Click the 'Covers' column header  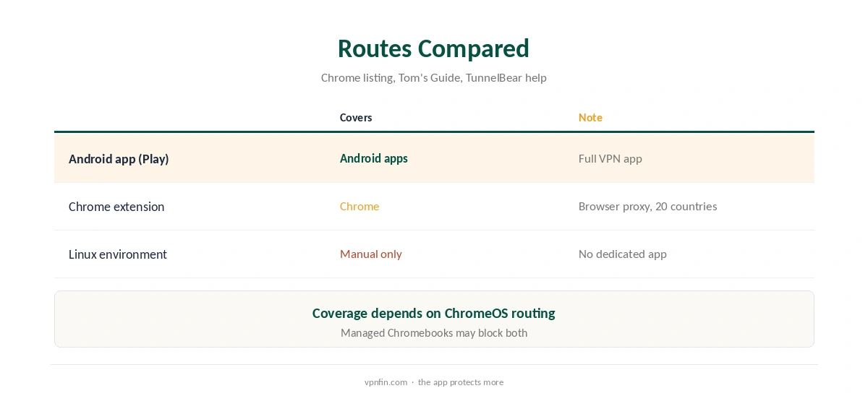click(x=356, y=117)
